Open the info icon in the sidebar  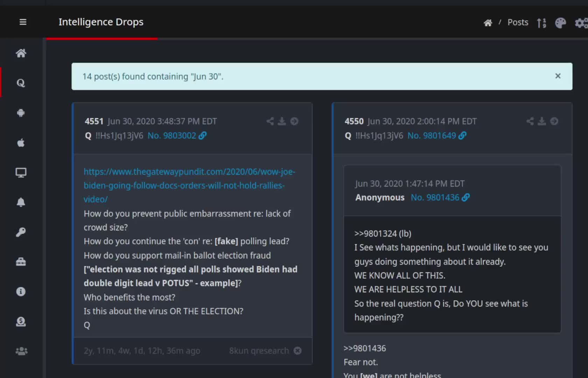click(21, 292)
